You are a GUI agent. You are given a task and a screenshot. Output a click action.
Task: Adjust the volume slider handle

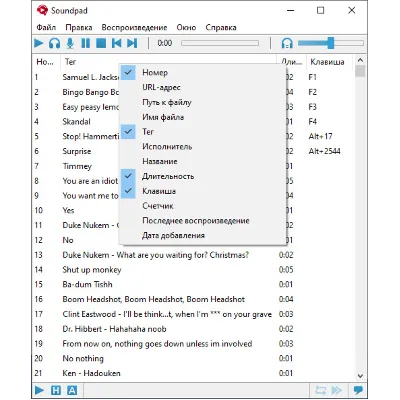(x=330, y=43)
